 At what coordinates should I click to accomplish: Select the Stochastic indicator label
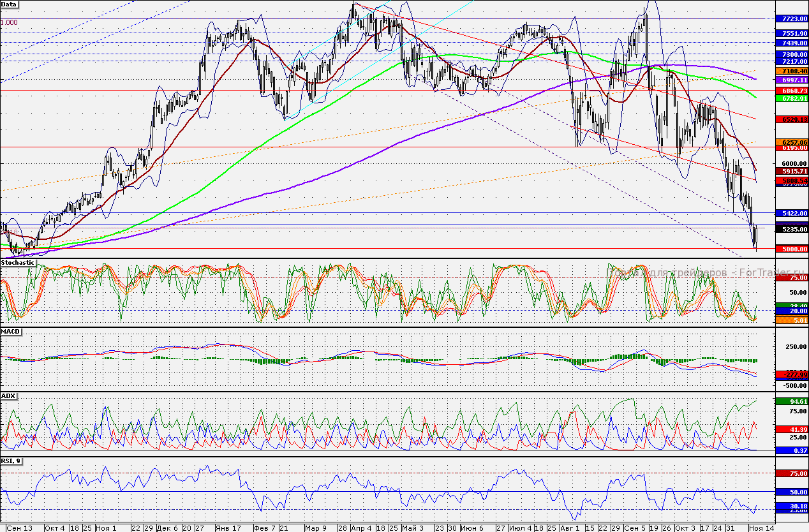[17, 262]
